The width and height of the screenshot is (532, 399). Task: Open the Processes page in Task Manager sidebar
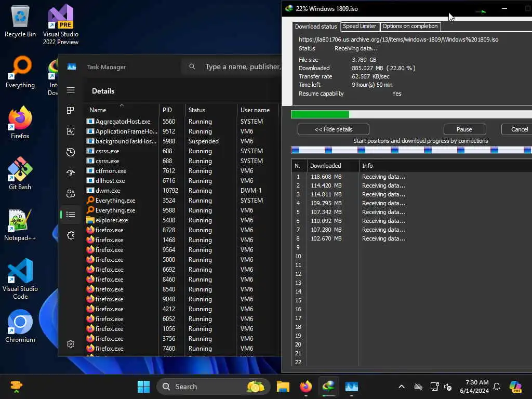click(71, 110)
